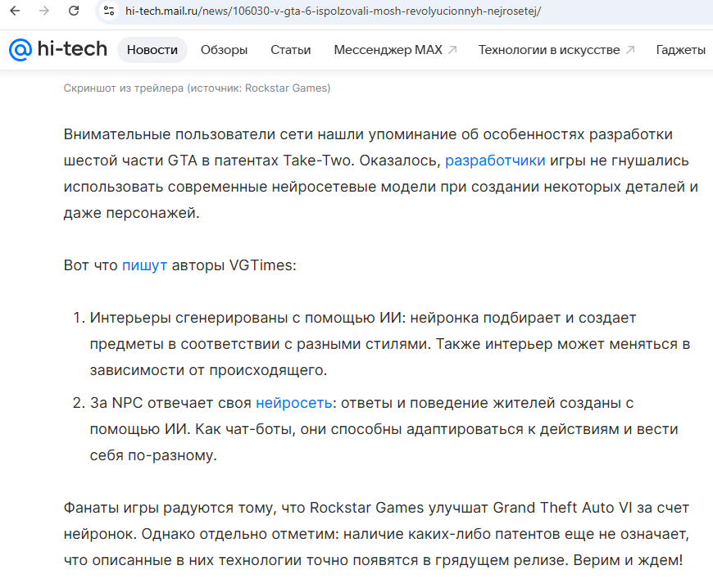This screenshot has width=713, height=588.
Task: Click the hi-tech Mail.ru logo
Action: tap(57, 49)
